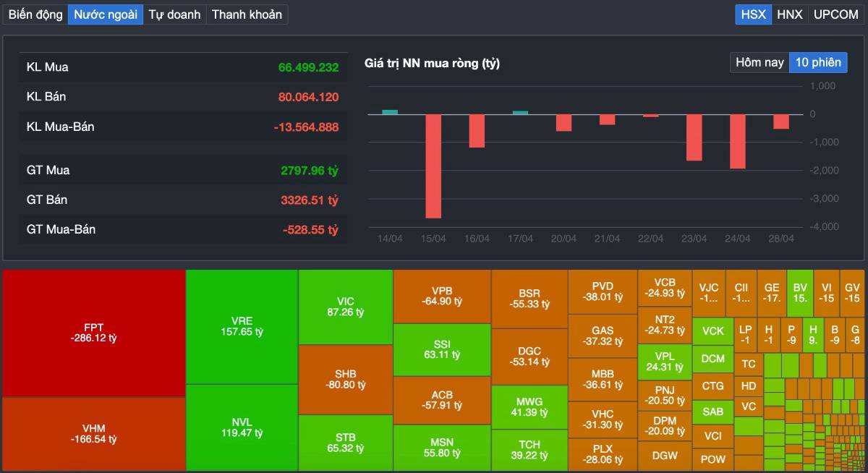Click KL Mua value 66.499.232

click(x=308, y=67)
